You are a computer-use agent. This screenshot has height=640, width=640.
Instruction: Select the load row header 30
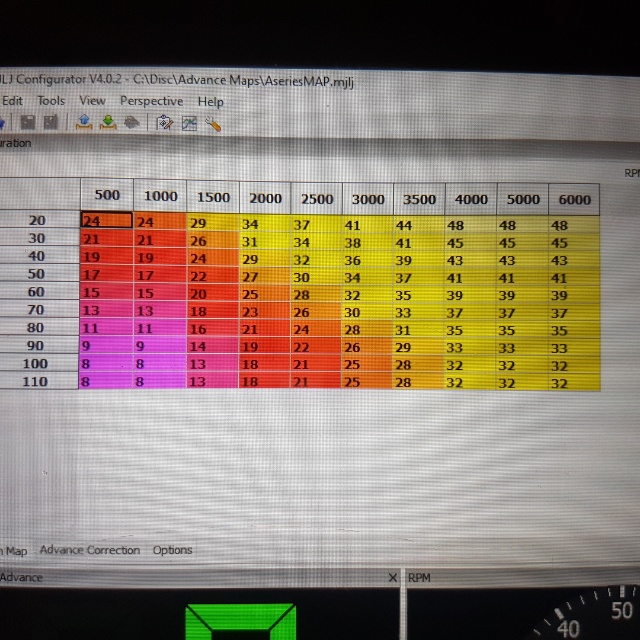37,238
